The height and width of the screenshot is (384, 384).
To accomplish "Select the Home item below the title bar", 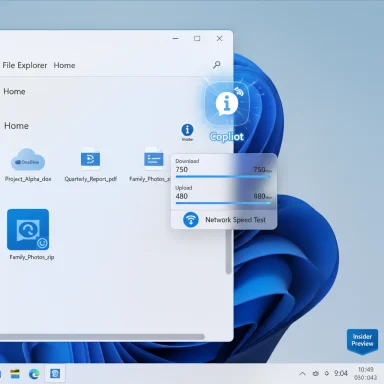I will (14, 91).
